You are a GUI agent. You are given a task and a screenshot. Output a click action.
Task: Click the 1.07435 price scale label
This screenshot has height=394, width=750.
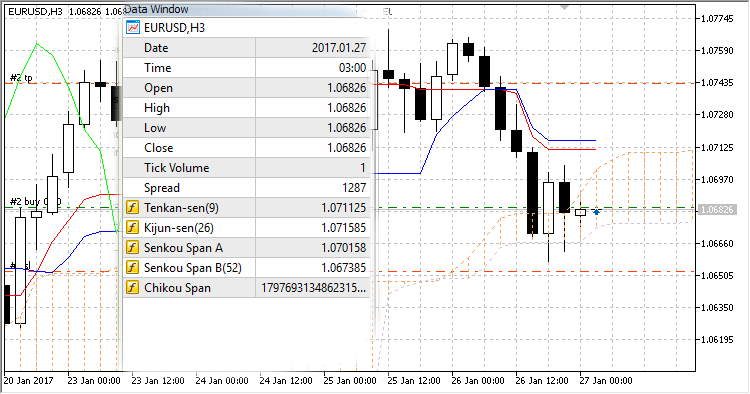tap(717, 83)
